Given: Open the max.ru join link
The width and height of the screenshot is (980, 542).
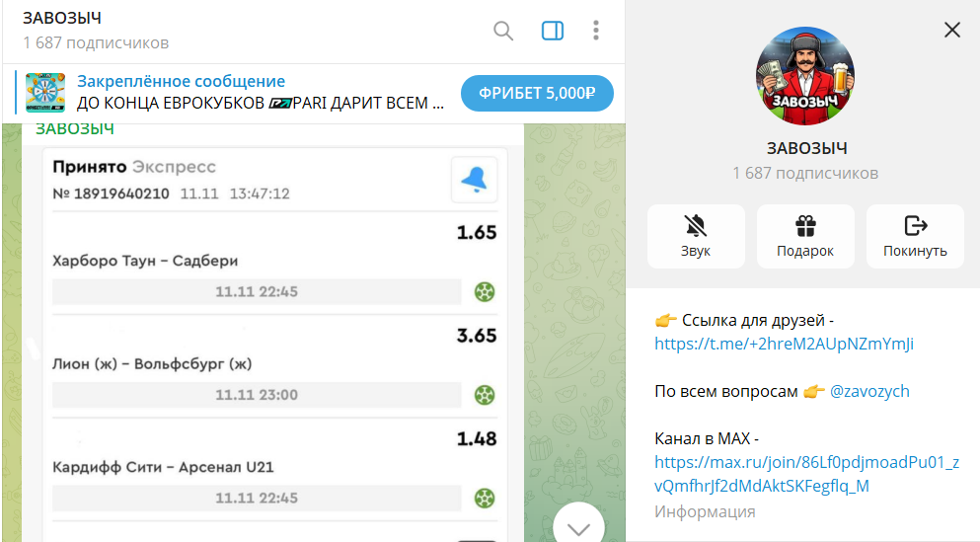Looking at the screenshot, I should click(x=806, y=474).
